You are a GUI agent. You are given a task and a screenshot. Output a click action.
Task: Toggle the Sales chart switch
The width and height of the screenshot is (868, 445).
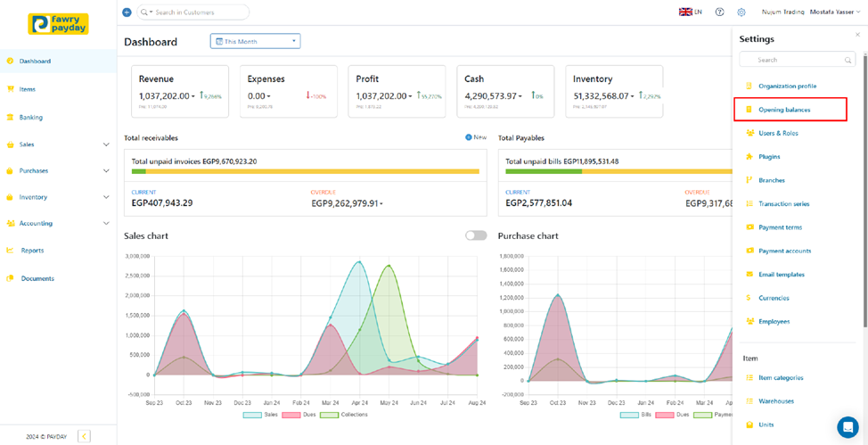(476, 235)
